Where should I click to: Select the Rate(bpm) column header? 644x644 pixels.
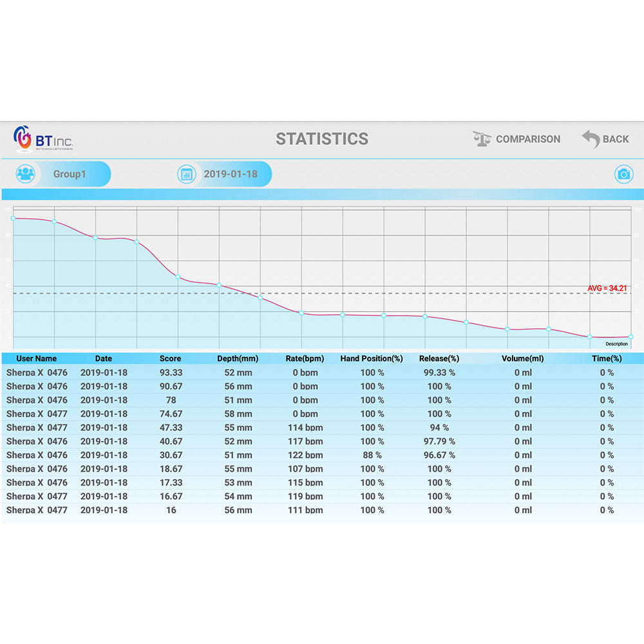click(305, 359)
